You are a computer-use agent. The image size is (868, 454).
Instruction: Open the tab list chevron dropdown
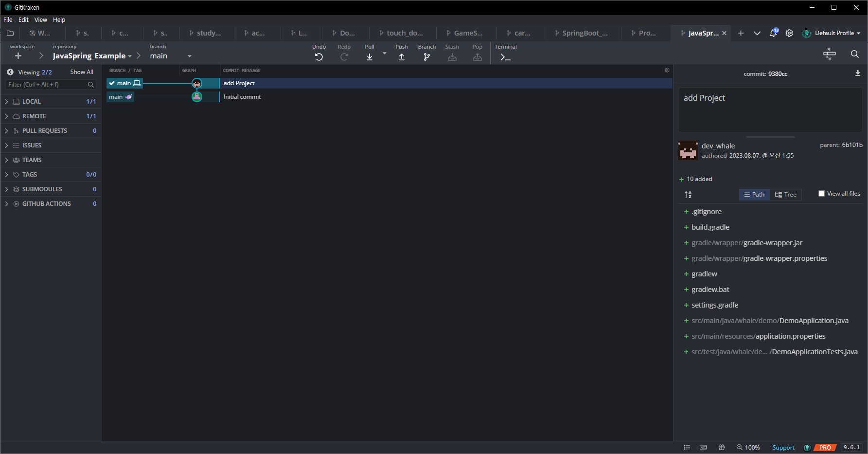(757, 33)
